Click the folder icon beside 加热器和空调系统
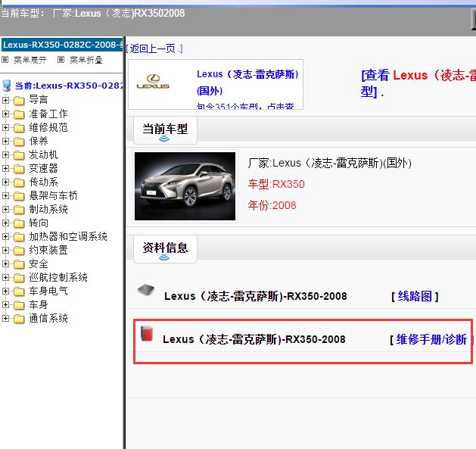 [x=19, y=237]
